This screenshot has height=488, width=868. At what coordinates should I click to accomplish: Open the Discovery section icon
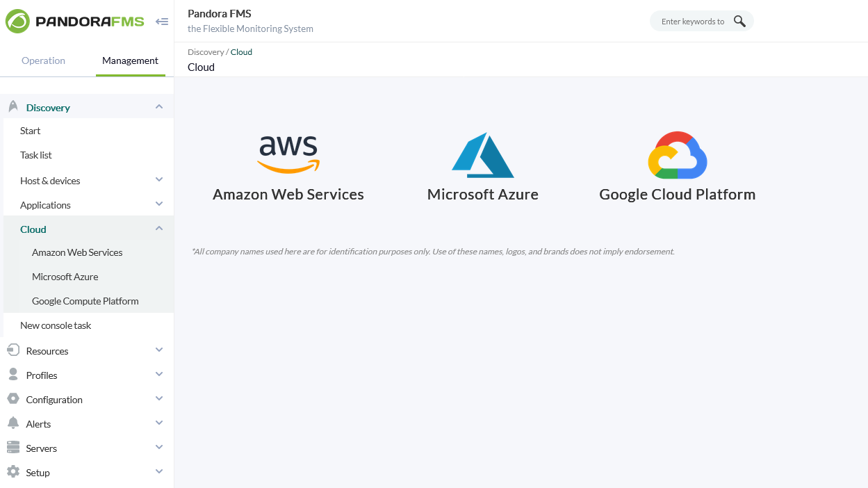tap(13, 106)
